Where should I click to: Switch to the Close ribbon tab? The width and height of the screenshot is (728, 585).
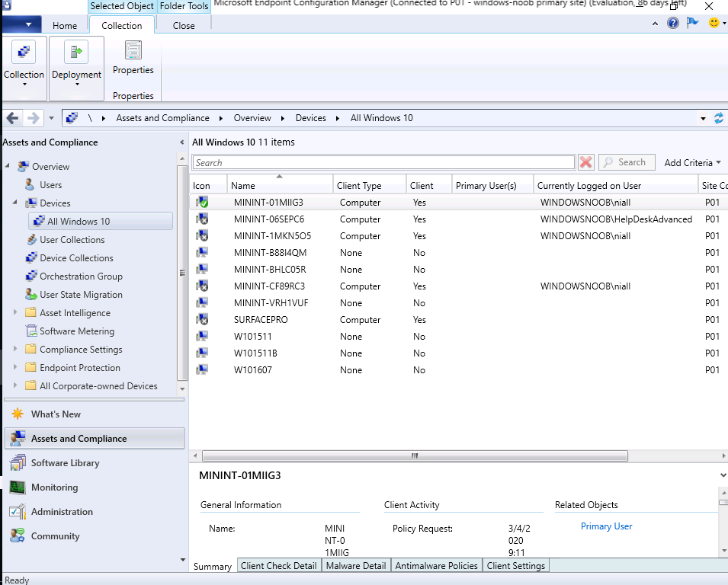[x=184, y=25]
